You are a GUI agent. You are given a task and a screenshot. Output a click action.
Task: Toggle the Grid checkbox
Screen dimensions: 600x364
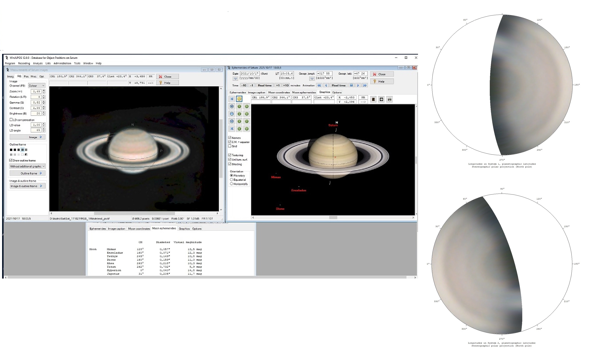(230, 146)
